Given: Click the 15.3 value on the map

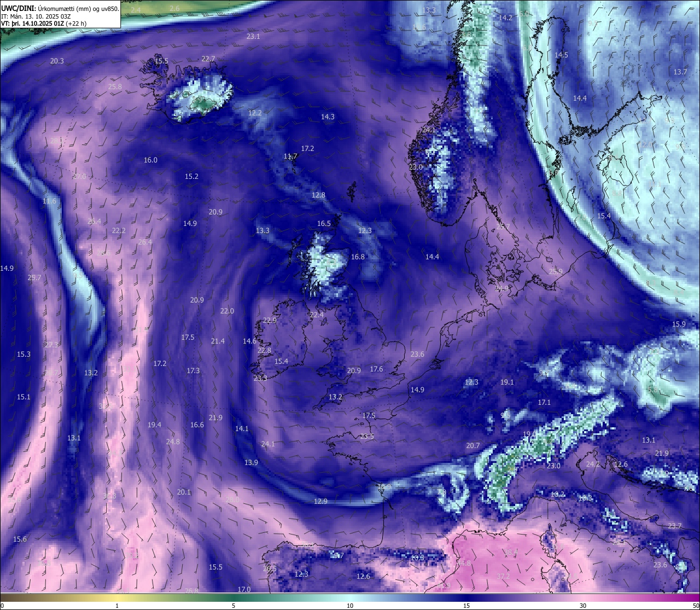Looking at the screenshot, I should click(x=24, y=354).
